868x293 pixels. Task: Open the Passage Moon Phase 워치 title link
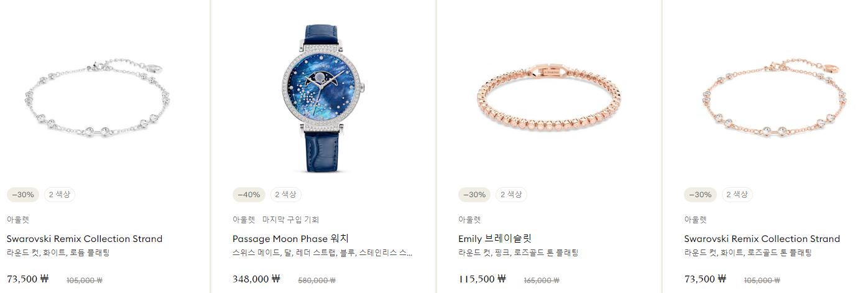(x=291, y=239)
